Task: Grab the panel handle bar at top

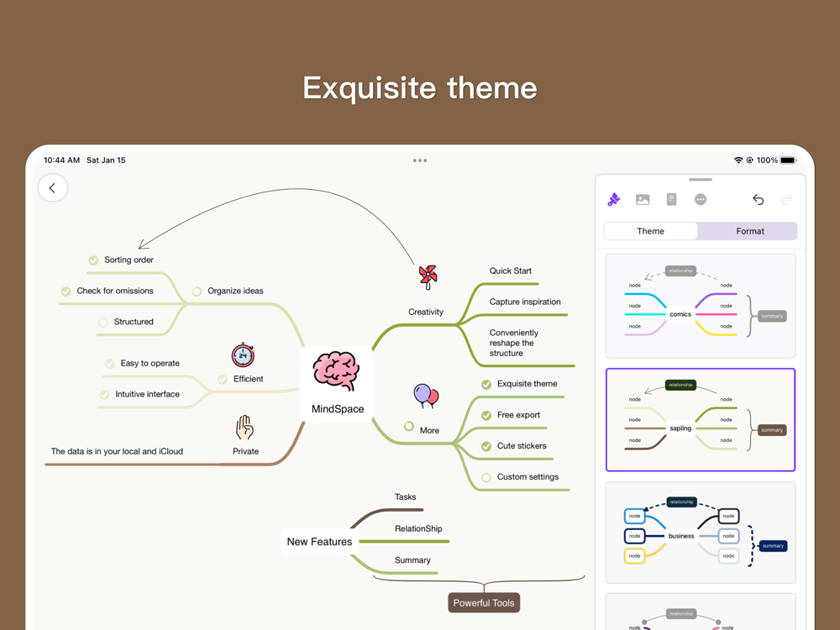Action: 701,180
